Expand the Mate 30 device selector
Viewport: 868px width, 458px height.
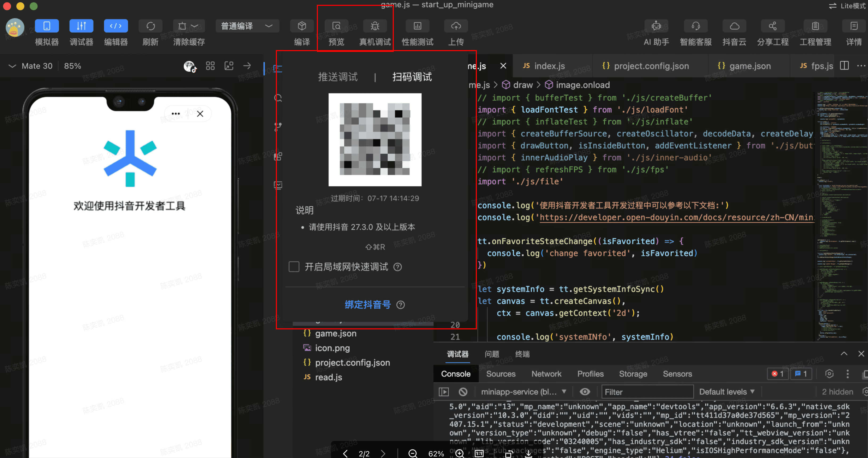31,66
